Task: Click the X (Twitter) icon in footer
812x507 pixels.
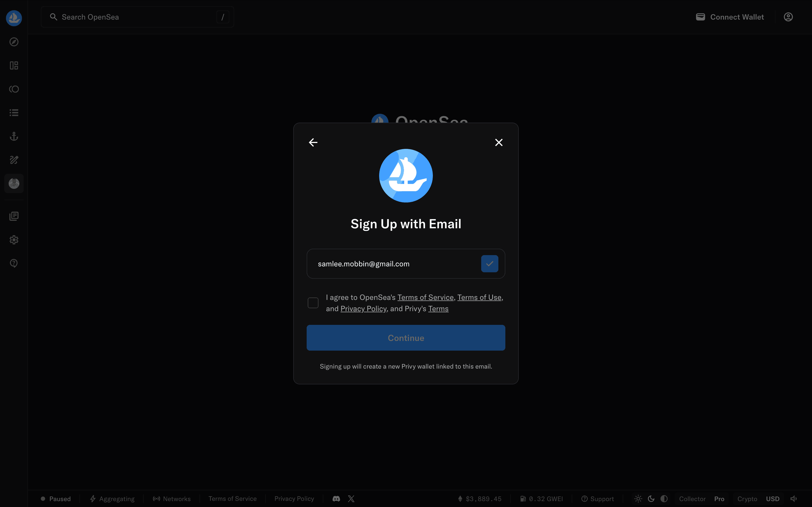Action: (351, 499)
